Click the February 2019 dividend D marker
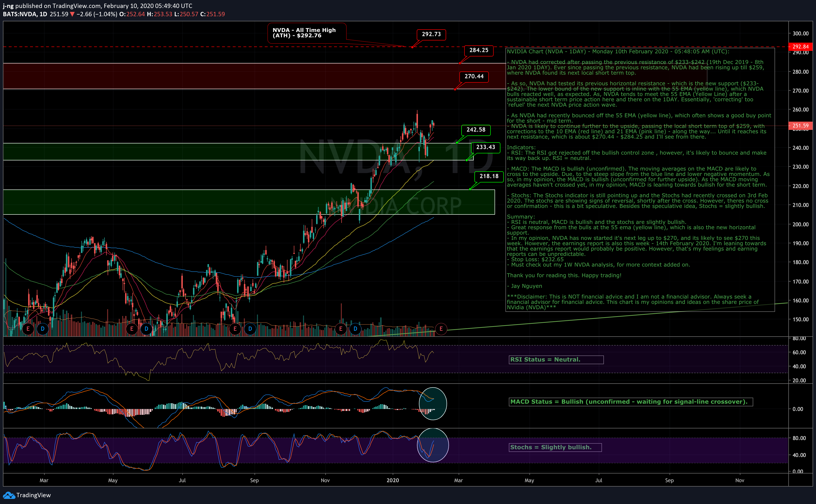The width and height of the screenshot is (816, 504). 43,329
